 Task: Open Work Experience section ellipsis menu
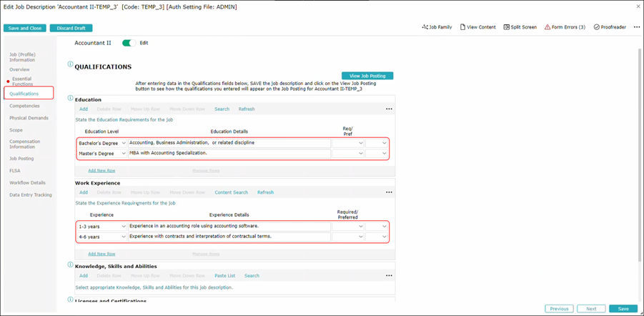(x=389, y=192)
